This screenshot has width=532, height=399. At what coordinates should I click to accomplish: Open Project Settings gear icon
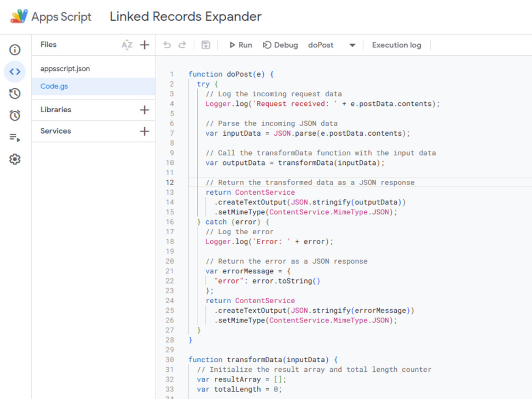pyautogui.click(x=14, y=159)
